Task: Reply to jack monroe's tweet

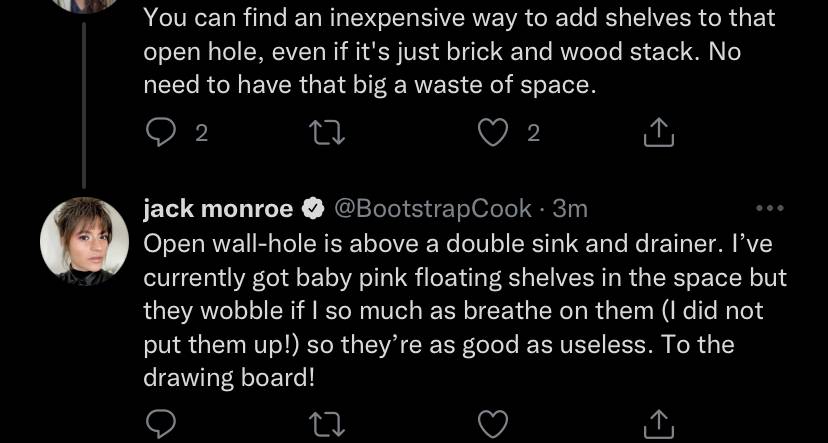Action: click(160, 425)
